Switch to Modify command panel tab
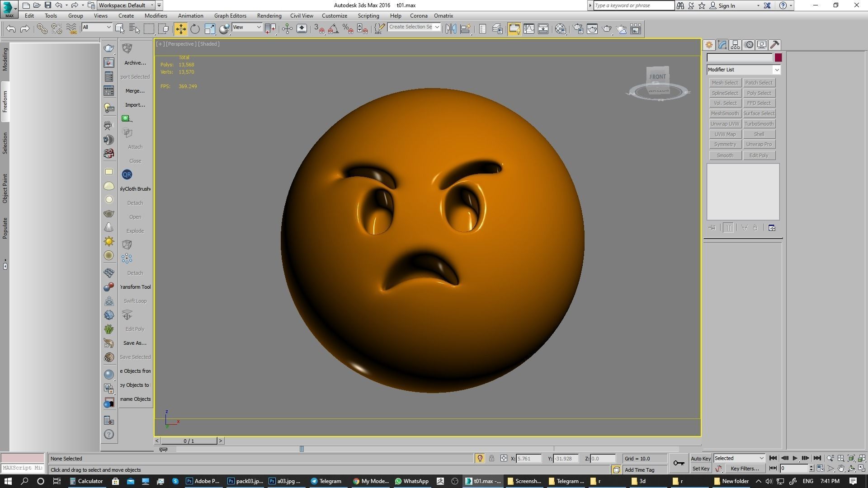 (722, 45)
